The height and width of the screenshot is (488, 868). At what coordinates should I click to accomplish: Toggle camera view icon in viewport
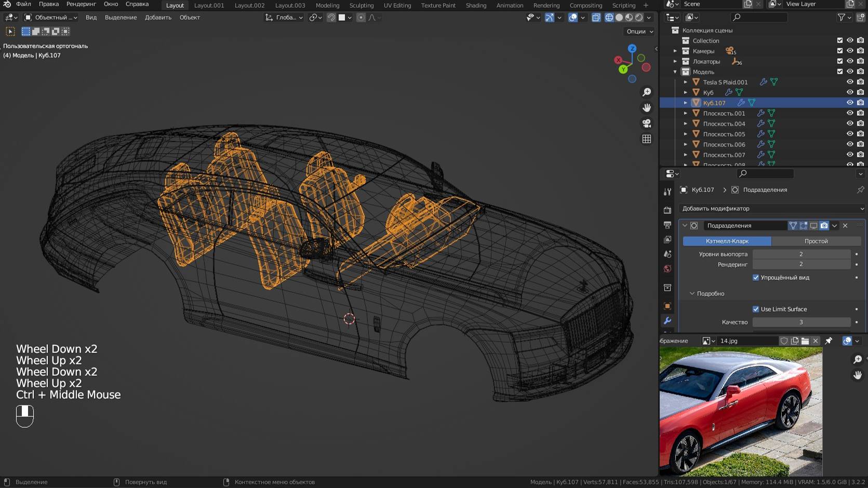[647, 124]
